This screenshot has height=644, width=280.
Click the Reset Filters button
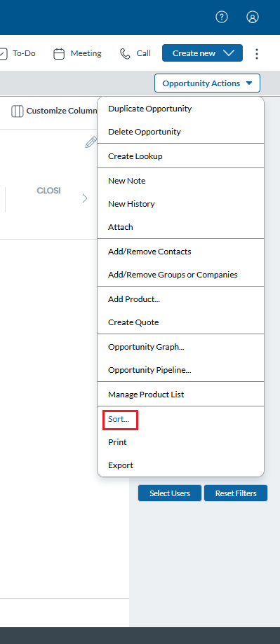[x=236, y=493]
